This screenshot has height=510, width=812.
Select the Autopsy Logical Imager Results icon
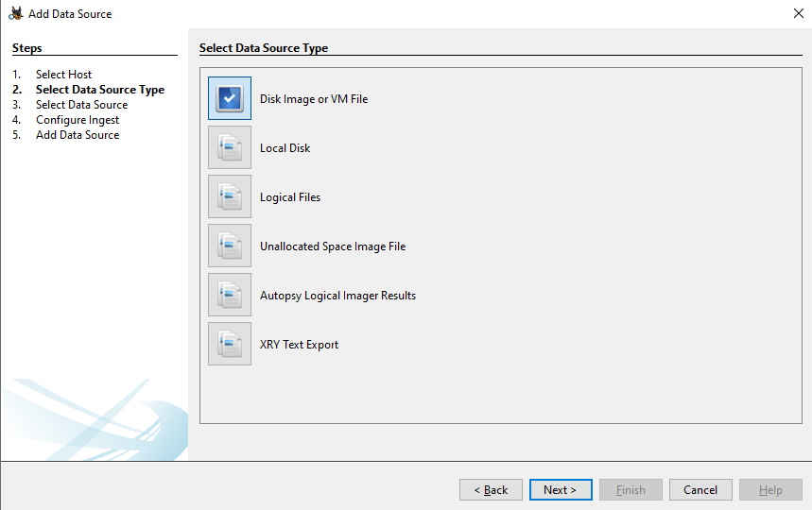click(230, 295)
